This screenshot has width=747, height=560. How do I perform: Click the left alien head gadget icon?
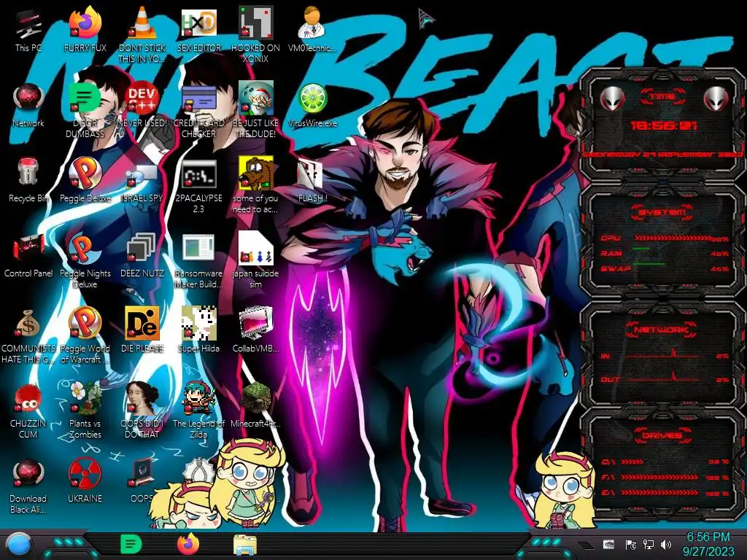click(611, 98)
